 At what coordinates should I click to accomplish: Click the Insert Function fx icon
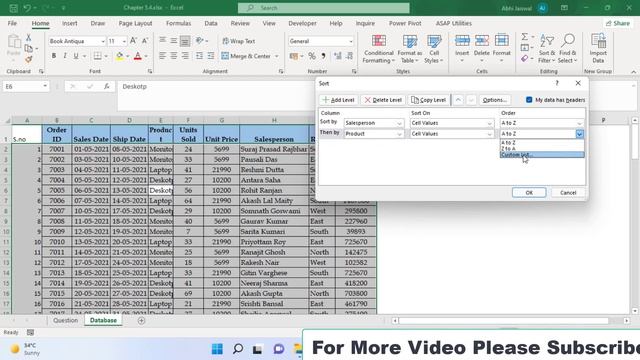tap(107, 86)
